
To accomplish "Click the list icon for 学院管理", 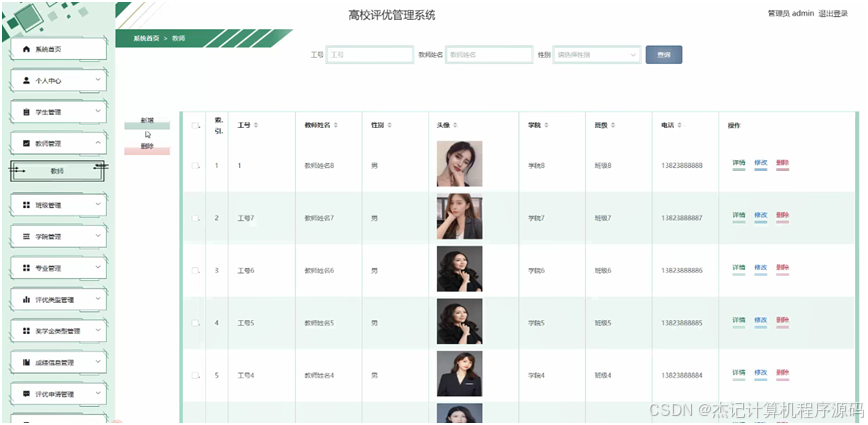I will (x=26, y=237).
